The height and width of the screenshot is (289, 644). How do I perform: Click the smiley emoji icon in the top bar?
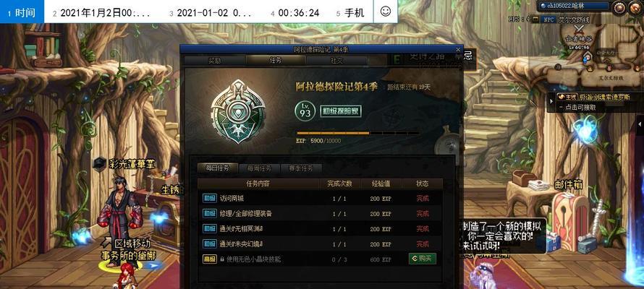click(385, 12)
